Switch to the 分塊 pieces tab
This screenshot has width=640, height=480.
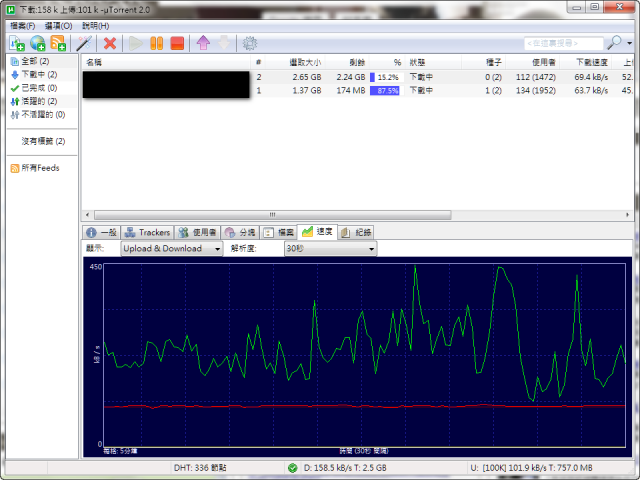[x=240, y=232]
